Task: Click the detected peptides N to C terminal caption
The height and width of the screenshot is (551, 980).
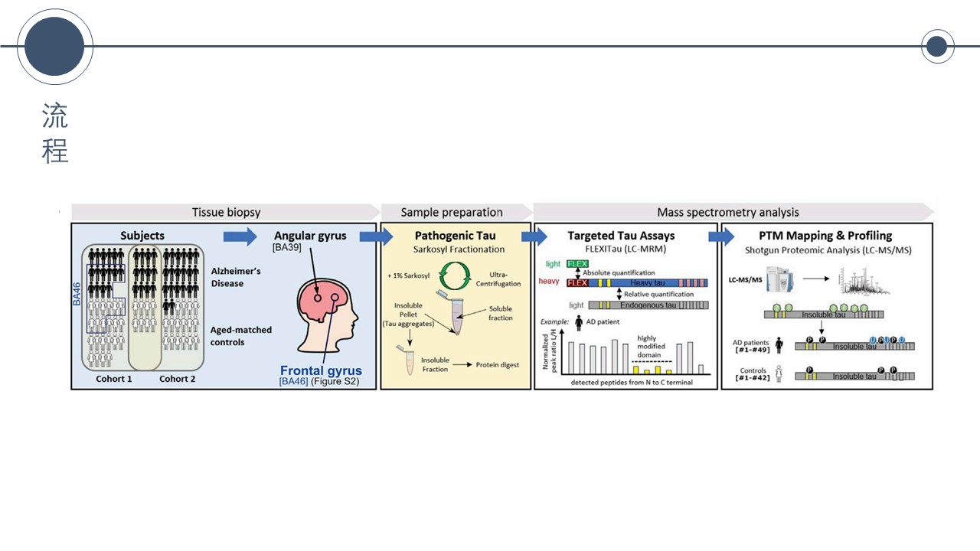Action: coord(632,381)
